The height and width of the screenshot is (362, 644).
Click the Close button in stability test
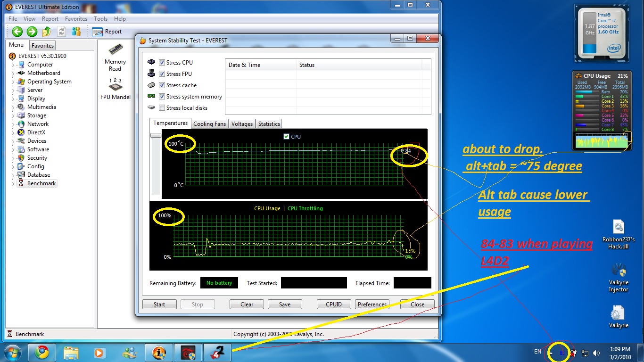417,304
